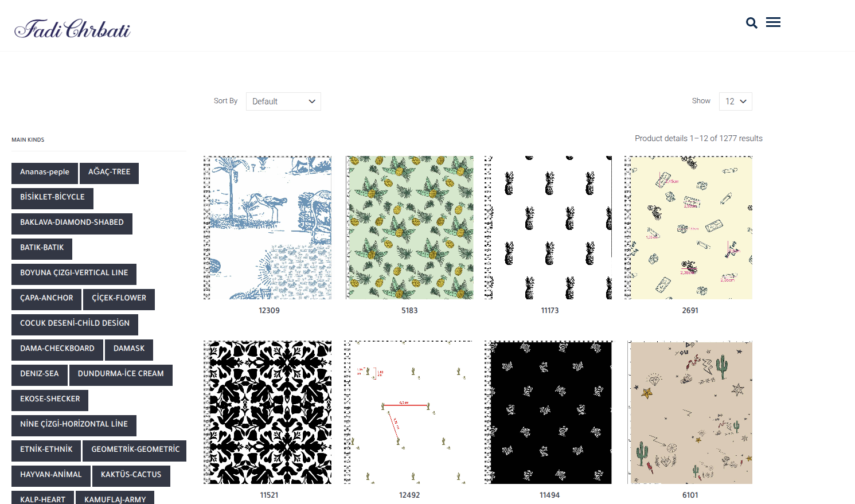Filter by KAKTÜS-CACTUS patterns

[x=131, y=475]
